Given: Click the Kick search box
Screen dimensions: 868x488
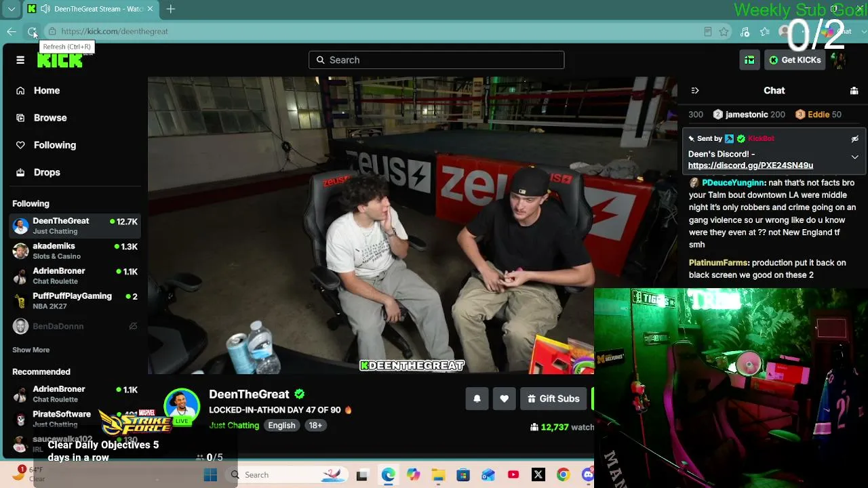Looking at the screenshot, I should click(436, 60).
